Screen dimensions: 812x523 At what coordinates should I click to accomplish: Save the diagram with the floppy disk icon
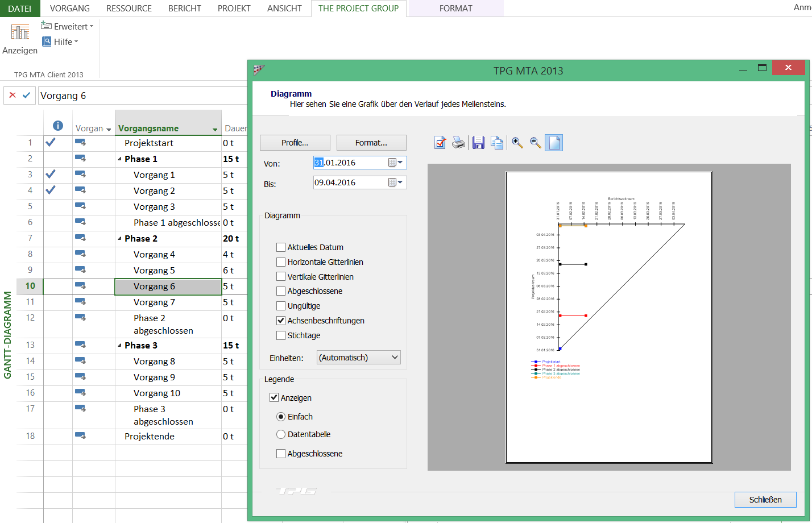(478, 143)
